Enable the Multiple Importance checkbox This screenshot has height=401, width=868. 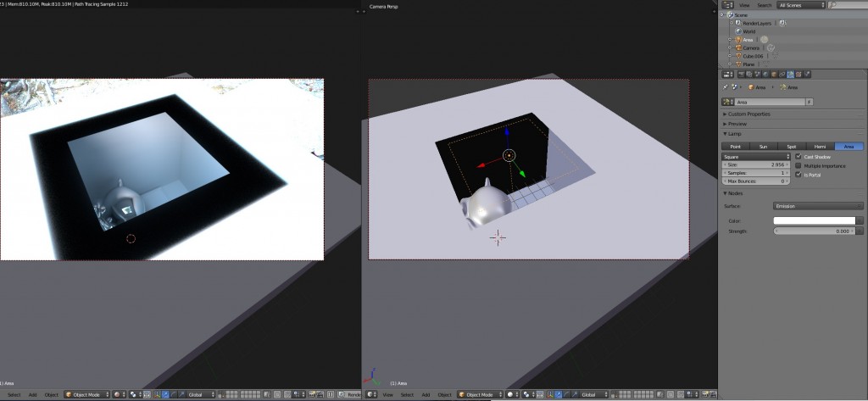point(798,165)
